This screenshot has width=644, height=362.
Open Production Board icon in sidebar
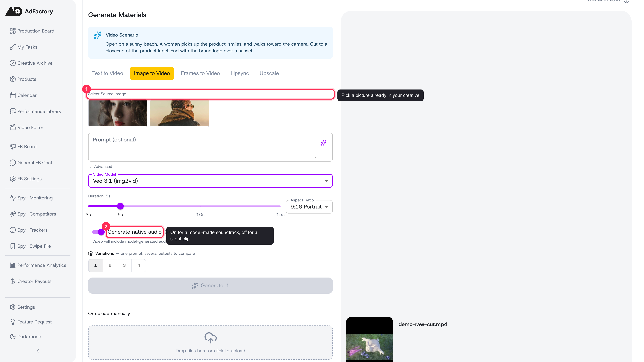pos(13,31)
